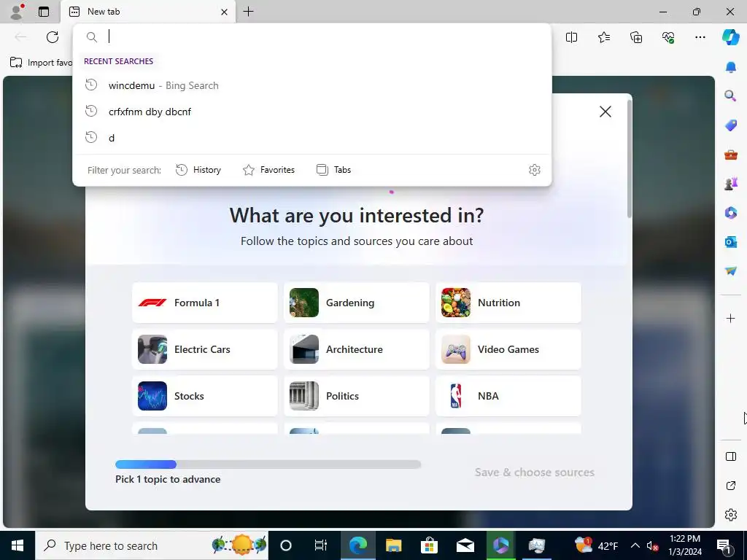
Task: Select the recent search 'd'
Action: tap(312, 138)
